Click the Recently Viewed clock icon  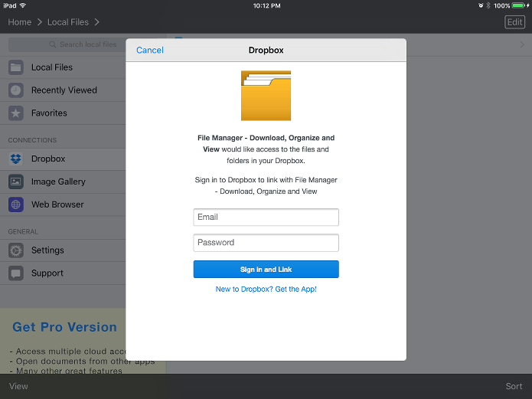coord(15,90)
